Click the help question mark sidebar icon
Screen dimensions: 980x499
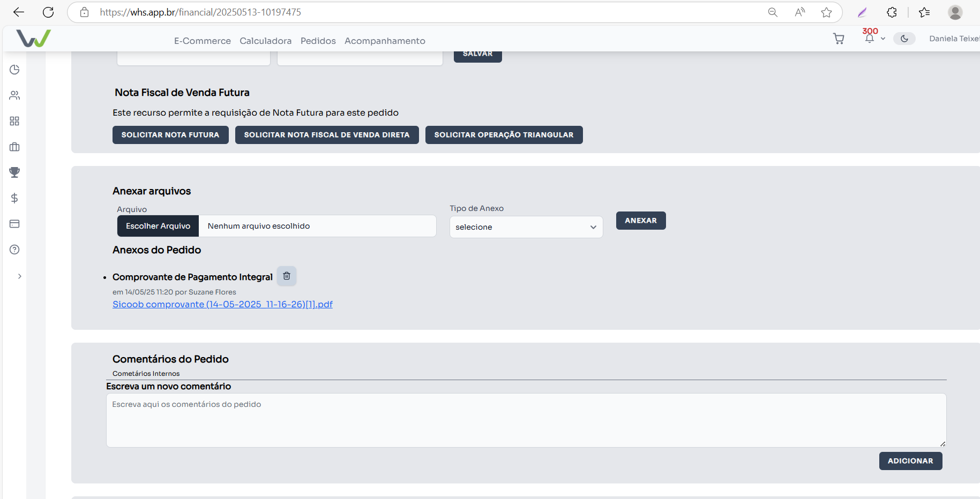point(14,249)
